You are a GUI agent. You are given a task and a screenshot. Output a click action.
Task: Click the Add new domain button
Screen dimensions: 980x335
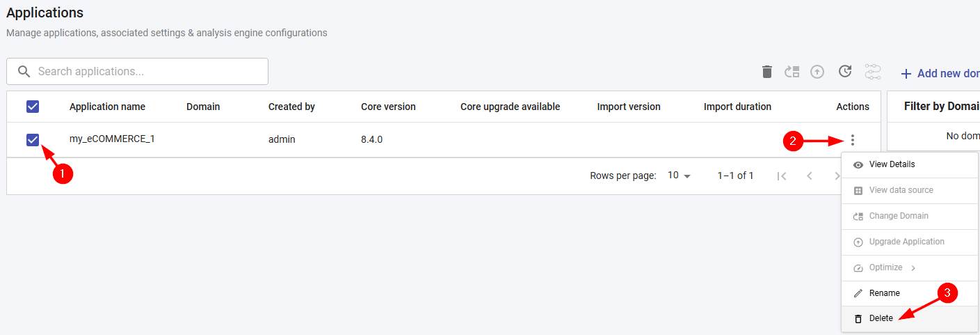940,73
